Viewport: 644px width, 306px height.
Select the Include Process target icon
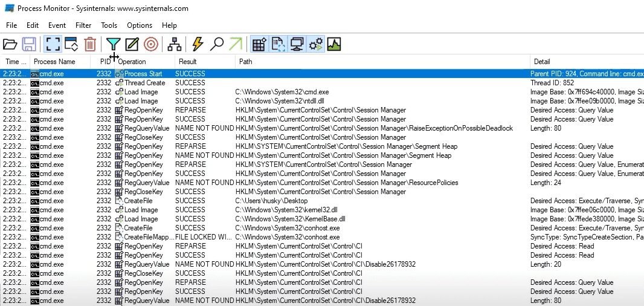151,44
